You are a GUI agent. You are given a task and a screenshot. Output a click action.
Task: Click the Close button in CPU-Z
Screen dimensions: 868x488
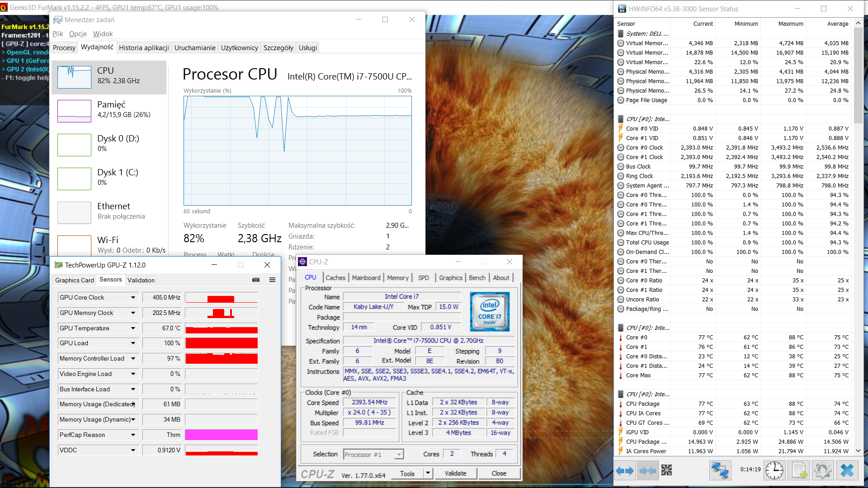(x=499, y=474)
